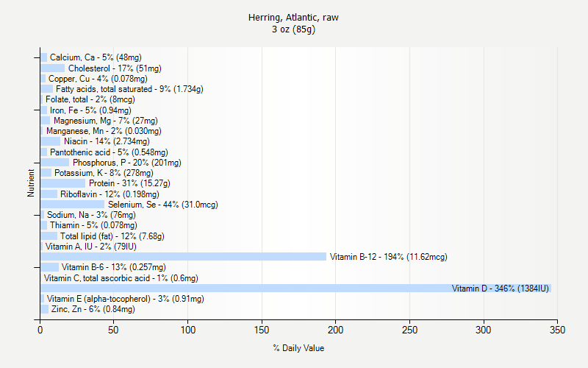Select the Niacin 14% label
Image resolution: width=588 pixels, height=368 pixels.
pos(106,141)
